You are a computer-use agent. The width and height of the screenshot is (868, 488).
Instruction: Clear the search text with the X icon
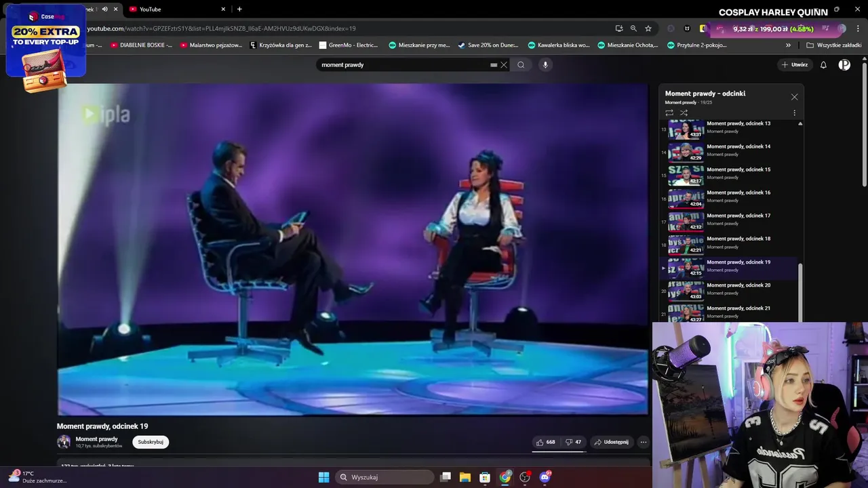tap(503, 65)
